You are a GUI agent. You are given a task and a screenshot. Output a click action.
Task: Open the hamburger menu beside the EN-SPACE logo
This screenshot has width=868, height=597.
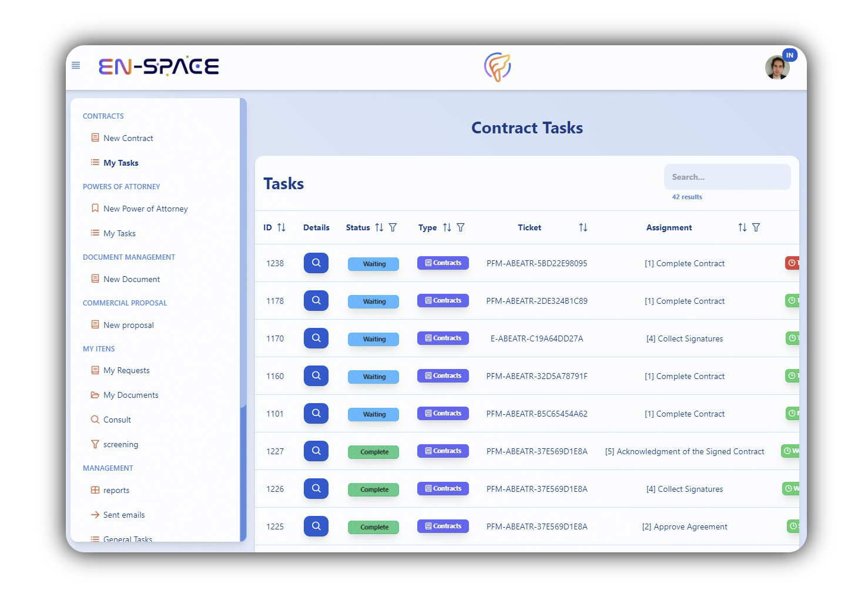pyautogui.click(x=75, y=65)
